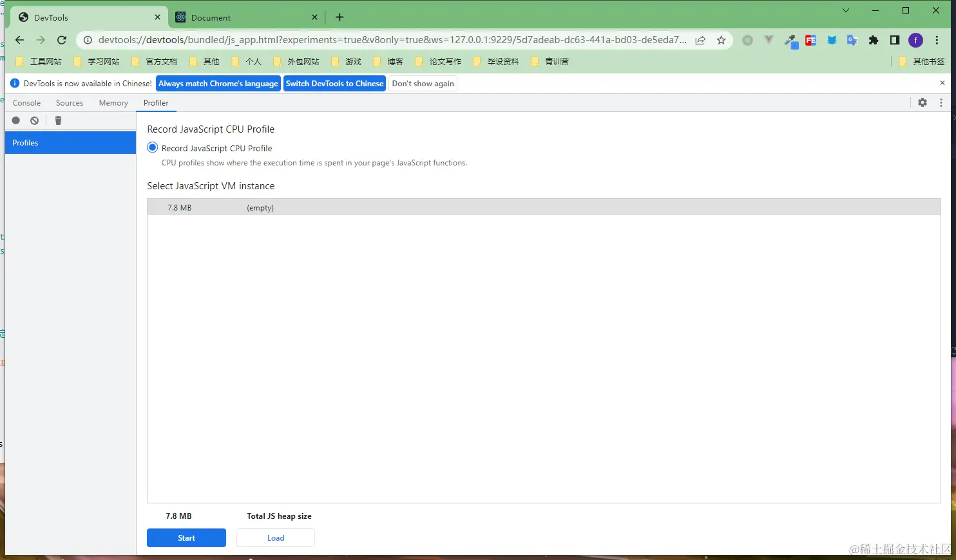Open the 游戏 bookmark folder
Screen dimensions: 956x560
(347, 61)
